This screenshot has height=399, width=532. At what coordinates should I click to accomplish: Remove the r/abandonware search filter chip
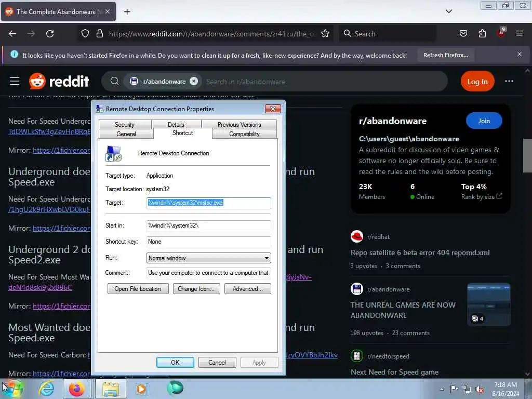click(x=194, y=81)
